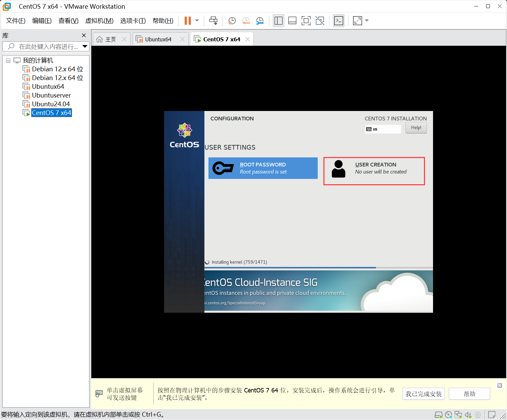Open the stretch display options dropdown
The height and width of the screenshot is (420, 507).
point(367,21)
